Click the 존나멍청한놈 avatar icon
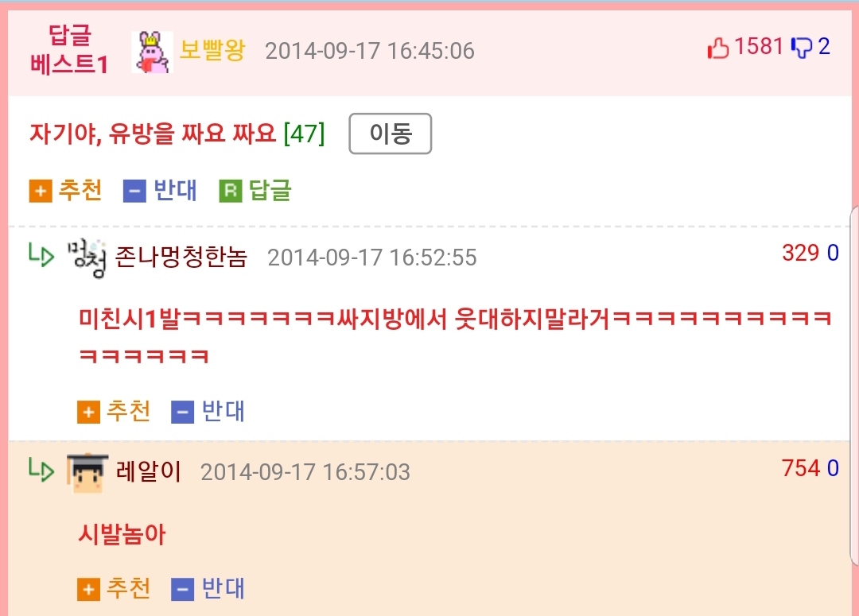This screenshot has width=859, height=616. [87, 258]
